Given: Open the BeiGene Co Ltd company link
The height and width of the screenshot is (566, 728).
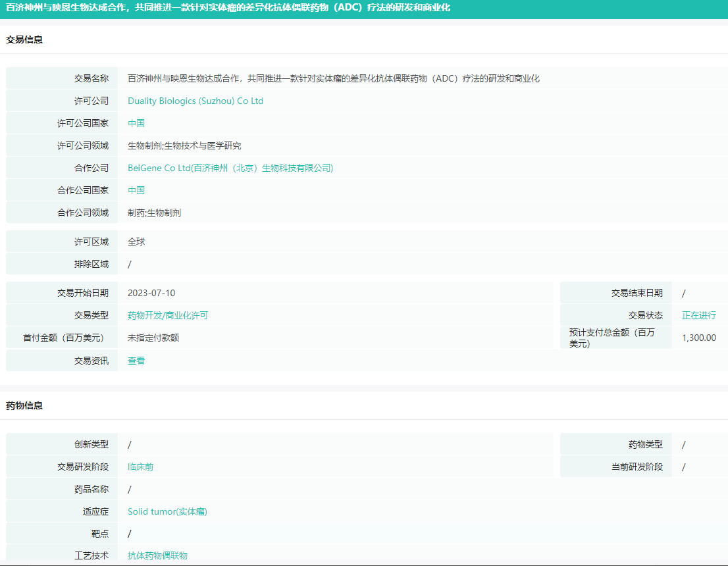Looking at the screenshot, I should pyautogui.click(x=230, y=168).
